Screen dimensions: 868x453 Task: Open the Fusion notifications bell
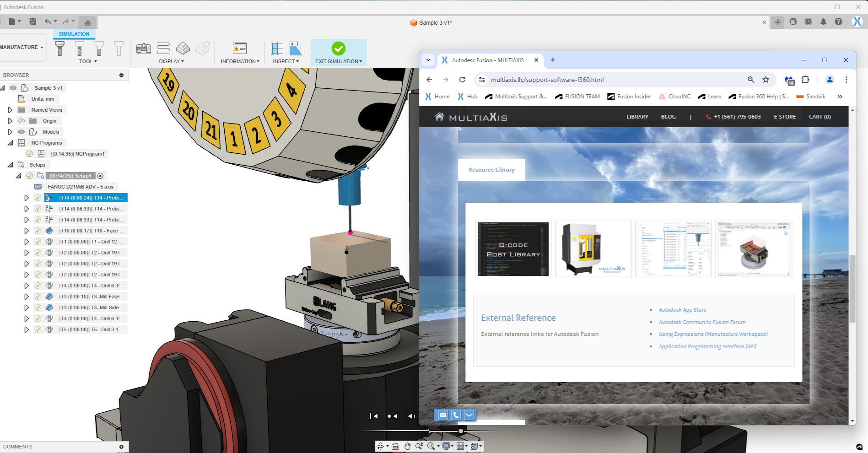click(x=823, y=22)
